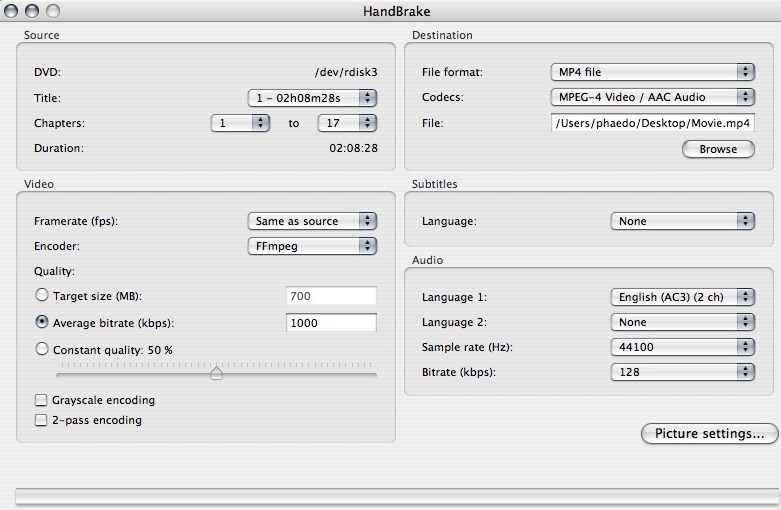Image resolution: width=781 pixels, height=510 pixels.
Task: Click the Target size field containing 700
Action: coord(331,296)
